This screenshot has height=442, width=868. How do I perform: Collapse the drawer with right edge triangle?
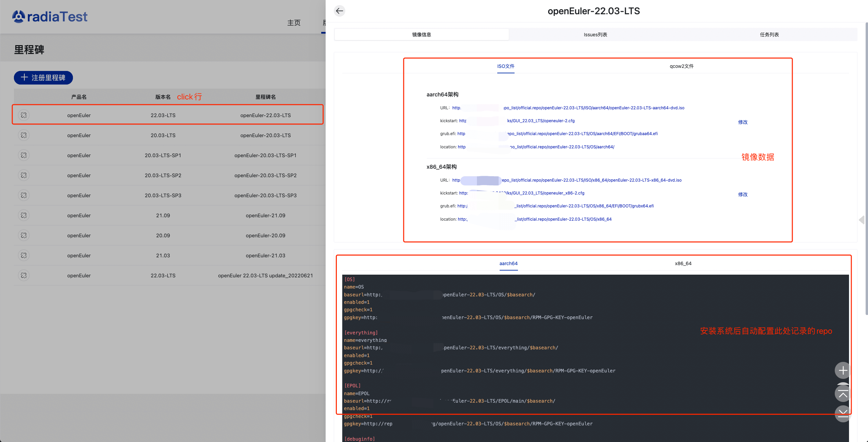[x=862, y=220]
